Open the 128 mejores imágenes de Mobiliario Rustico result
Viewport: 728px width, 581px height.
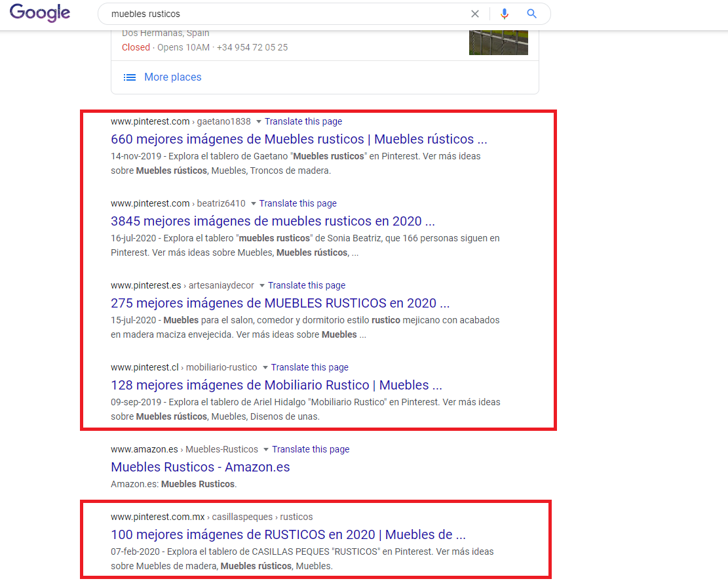coord(277,385)
